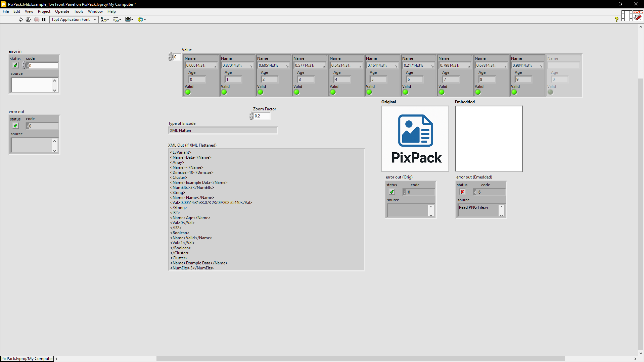Toggle the Valid LED for Age 3

tap(297, 92)
